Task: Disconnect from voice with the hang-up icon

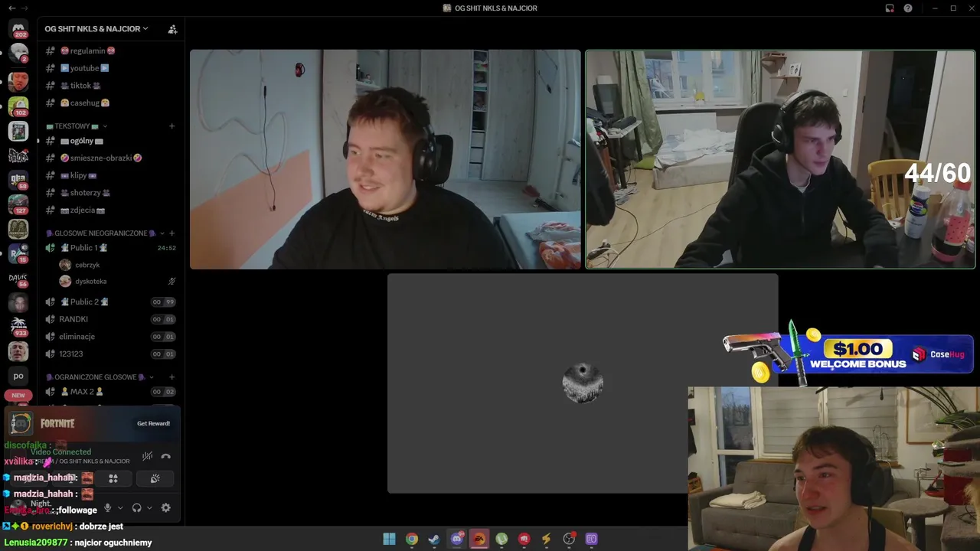Action: pos(165,457)
